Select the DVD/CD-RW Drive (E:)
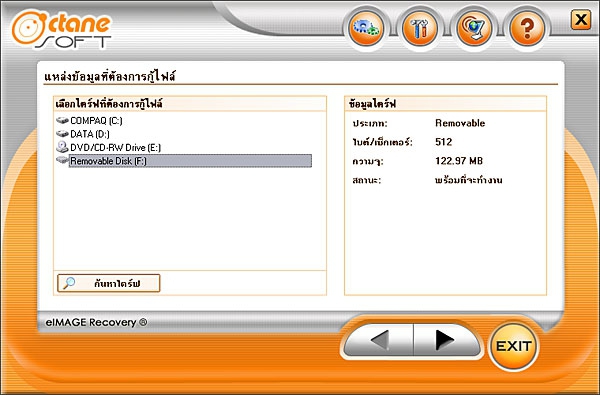Screen dimensions: 600x395 [116, 147]
